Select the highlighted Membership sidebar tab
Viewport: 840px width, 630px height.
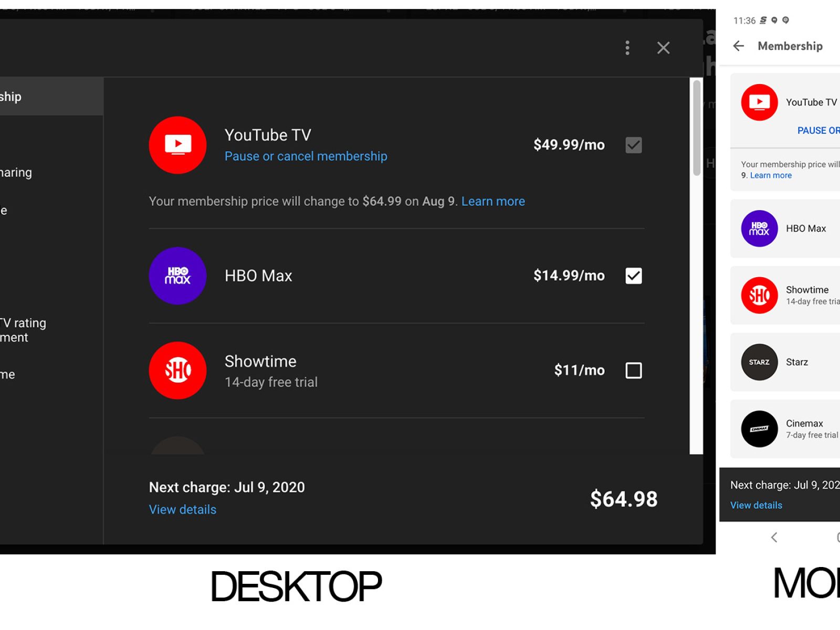click(51, 97)
